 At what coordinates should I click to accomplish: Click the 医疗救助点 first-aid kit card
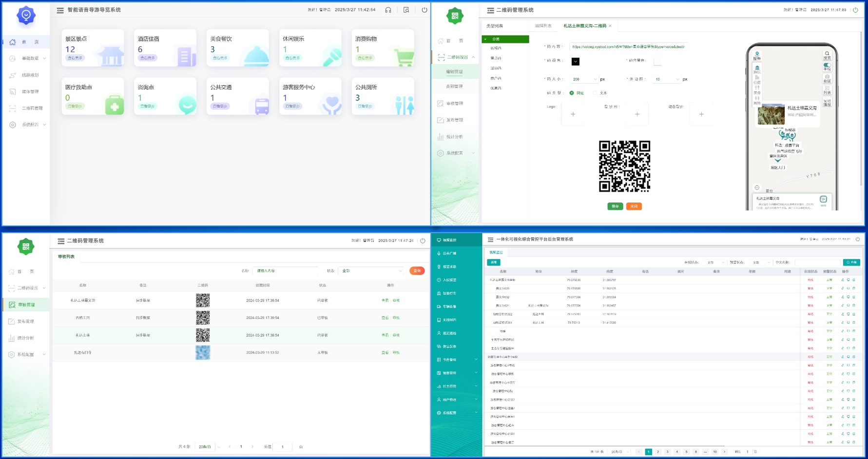click(93, 96)
